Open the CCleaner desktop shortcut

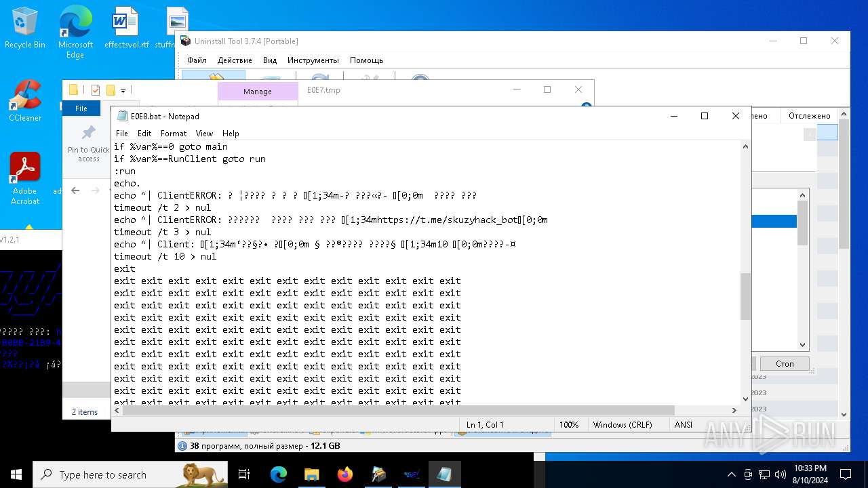coord(25,100)
